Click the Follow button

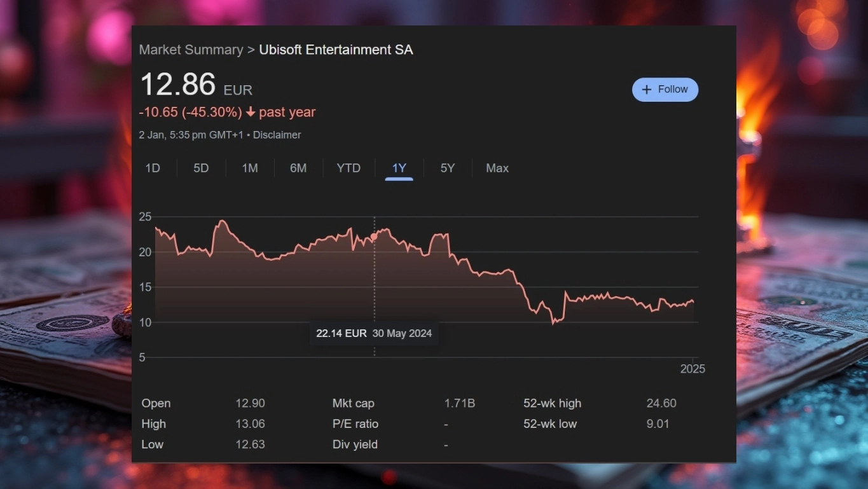pyautogui.click(x=665, y=89)
